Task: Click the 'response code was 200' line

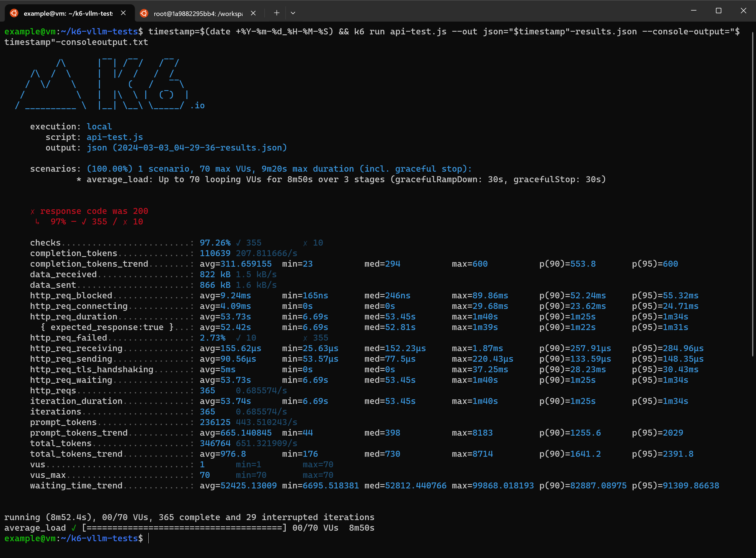Action: 89,211
